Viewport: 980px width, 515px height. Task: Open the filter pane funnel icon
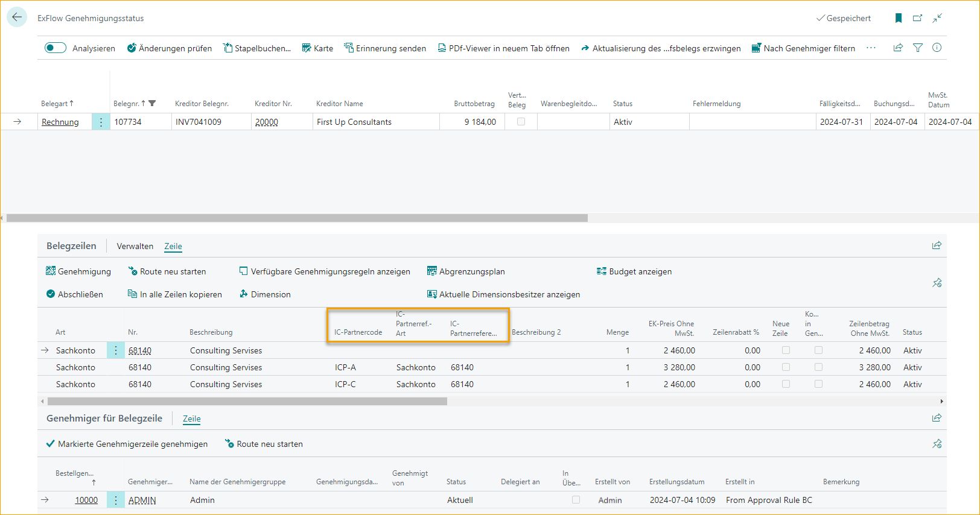click(918, 48)
